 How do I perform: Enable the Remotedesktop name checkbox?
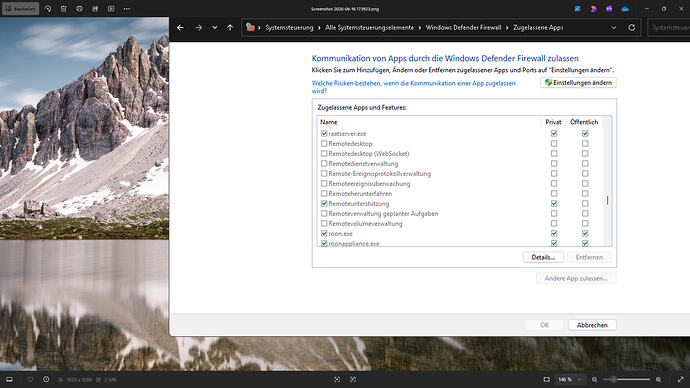point(324,143)
